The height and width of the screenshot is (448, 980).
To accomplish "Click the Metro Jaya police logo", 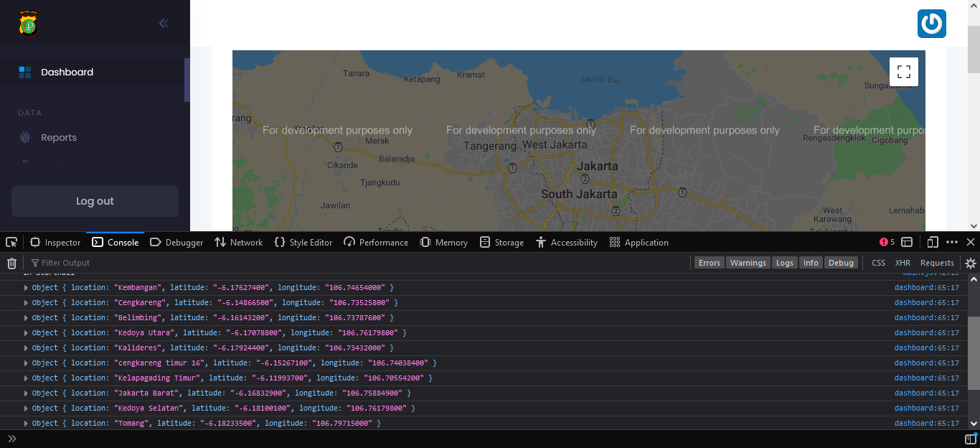I will click(x=28, y=23).
